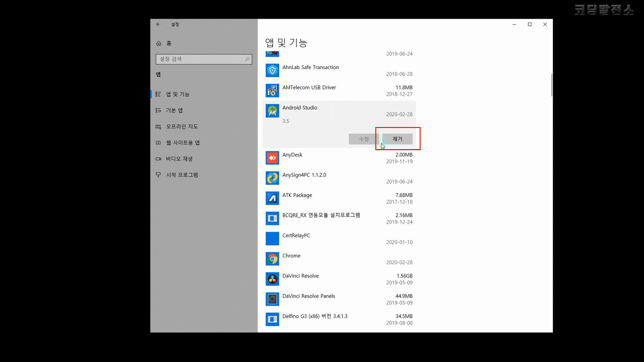Select AMTelecom USB Driver entry
644x362 pixels.
339,90
